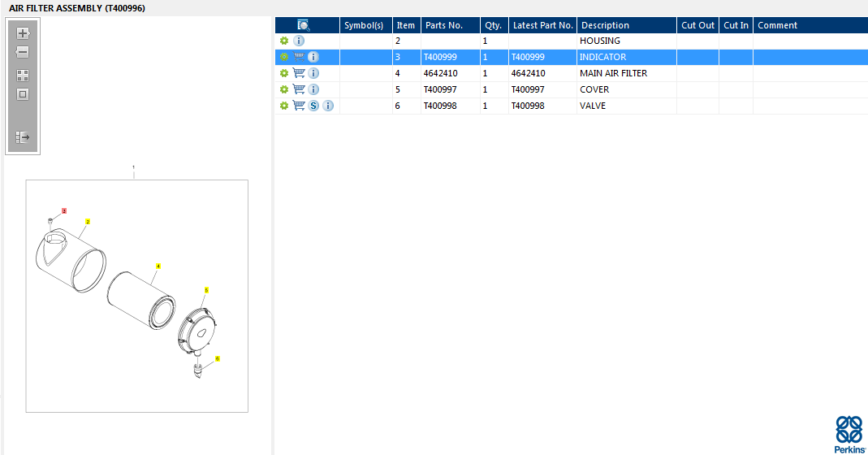
Task: Click parts number T400998 cell
Action: (450, 106)
